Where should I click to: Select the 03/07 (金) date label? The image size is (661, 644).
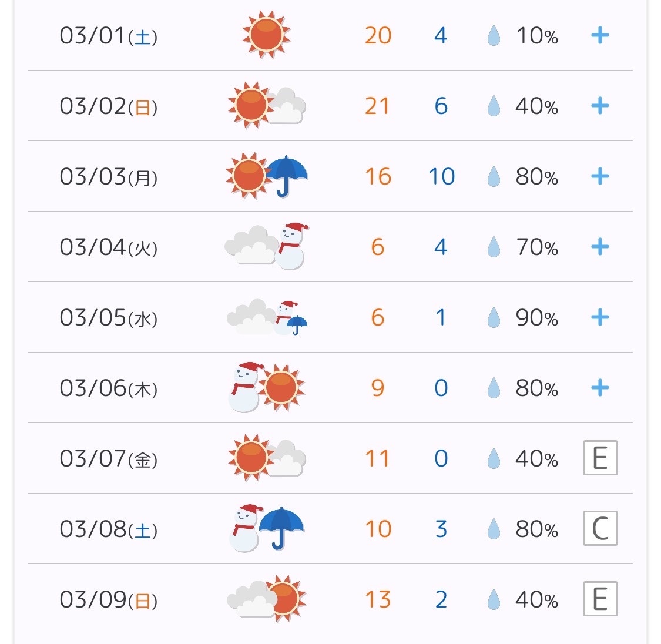click(109, 458)
